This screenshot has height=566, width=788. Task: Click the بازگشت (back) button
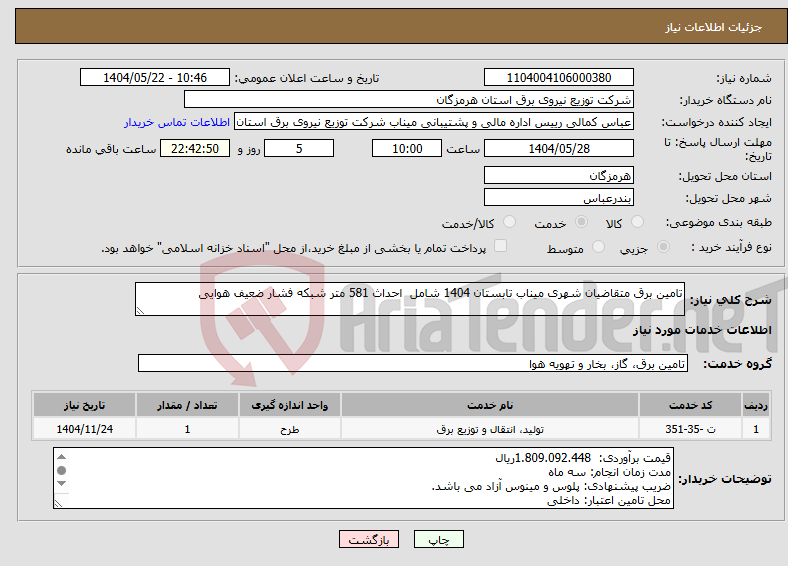(369, 539)
